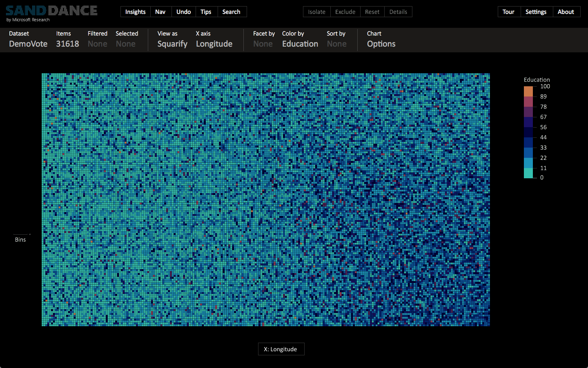The height and width of the screenshot is (368, 588).
Task: Open the Tips panel
Action: point(206,11)
